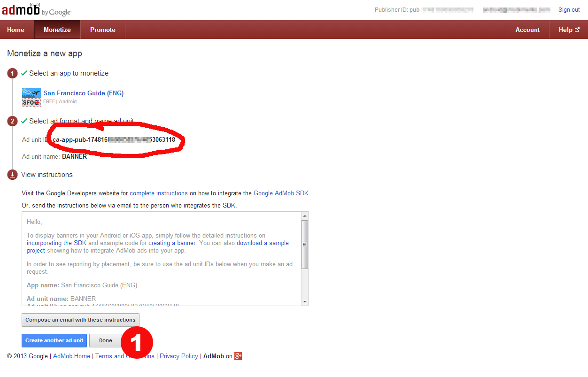
Task: Open Help in a new window
Action: click(569, 30)
